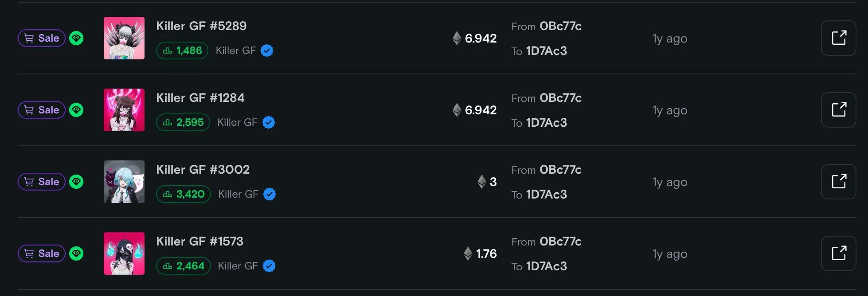Screen dimensions: 868x296
Task: Click the cart icon in the first Sale badge
Action: tap(29, 38)
